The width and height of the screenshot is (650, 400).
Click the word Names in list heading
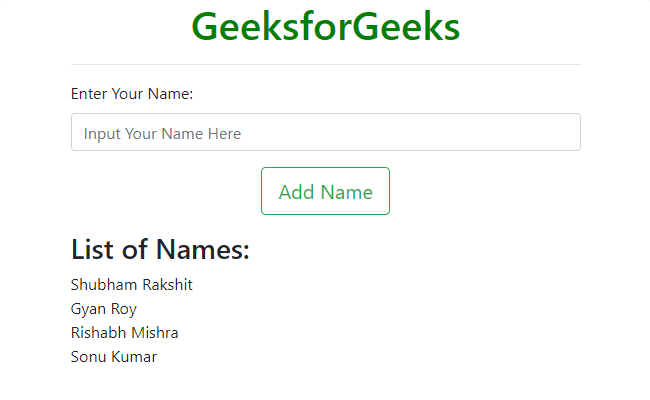click(203, 249)
